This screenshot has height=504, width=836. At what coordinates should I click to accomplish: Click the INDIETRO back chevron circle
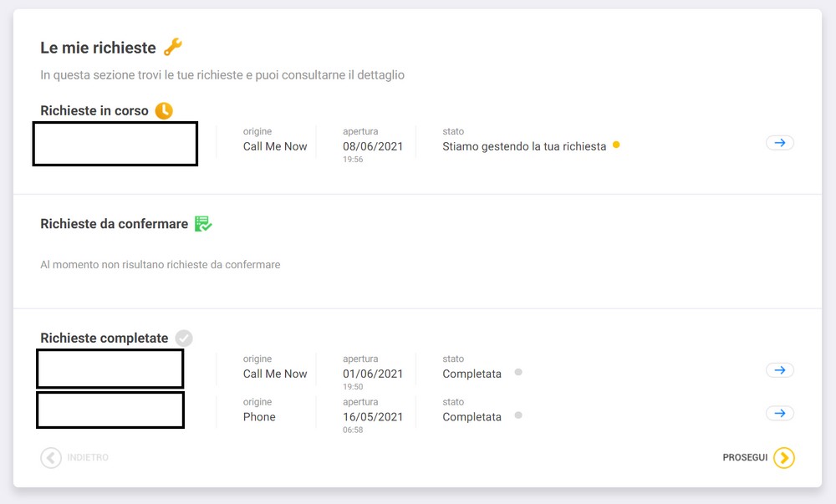[51, 458]
